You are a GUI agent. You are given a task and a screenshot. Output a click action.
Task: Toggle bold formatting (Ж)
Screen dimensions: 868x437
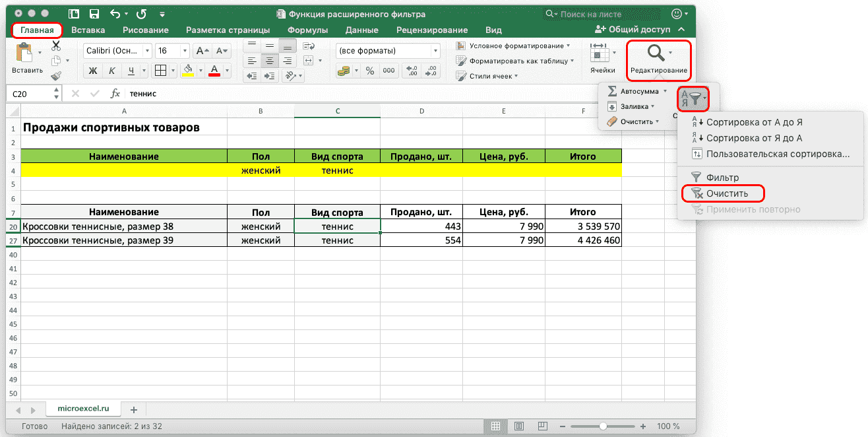(93, 71)
